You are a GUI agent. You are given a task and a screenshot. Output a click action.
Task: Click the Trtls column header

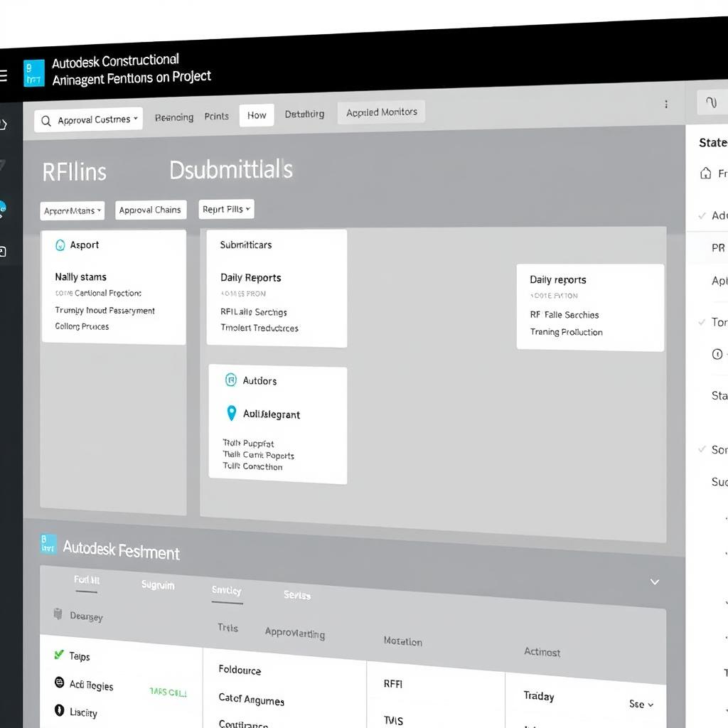click(227, 628)
